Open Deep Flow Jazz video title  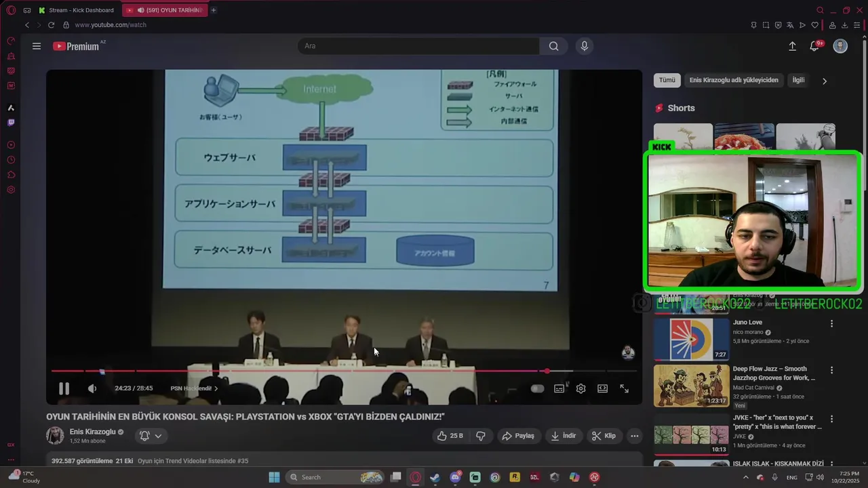pos(774,373)
